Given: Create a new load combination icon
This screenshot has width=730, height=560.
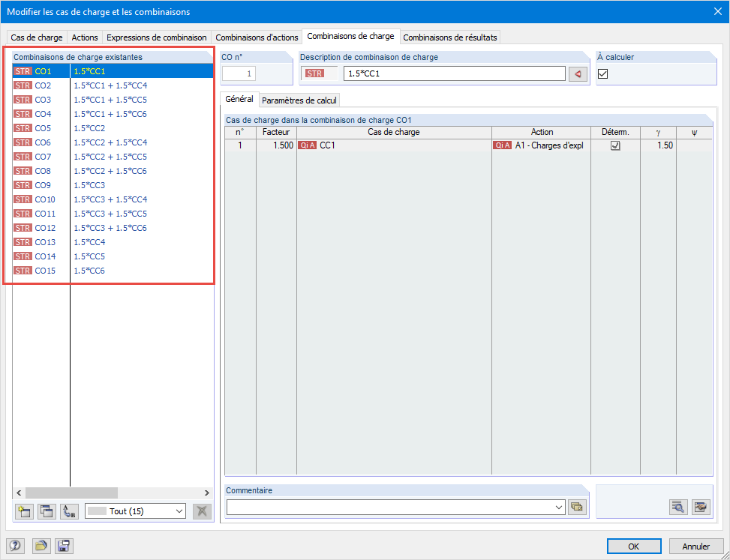Looking at the screenshot, I should (x=23, y=511).
